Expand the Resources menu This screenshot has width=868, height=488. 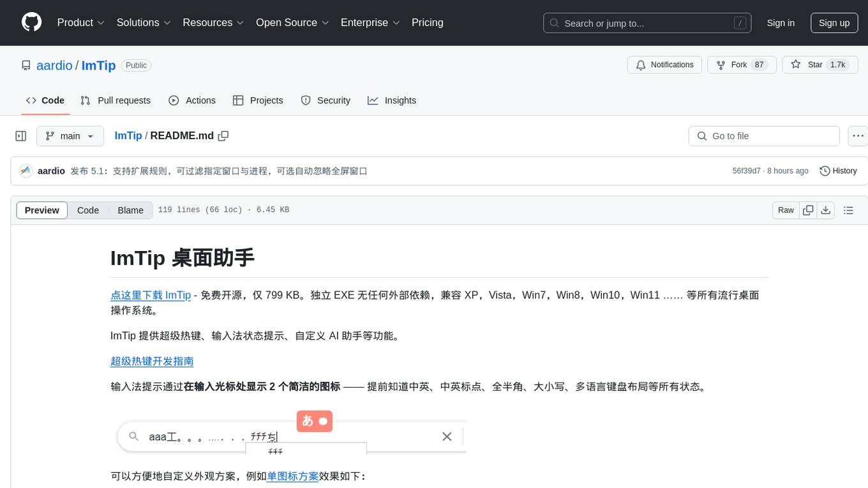213,22
